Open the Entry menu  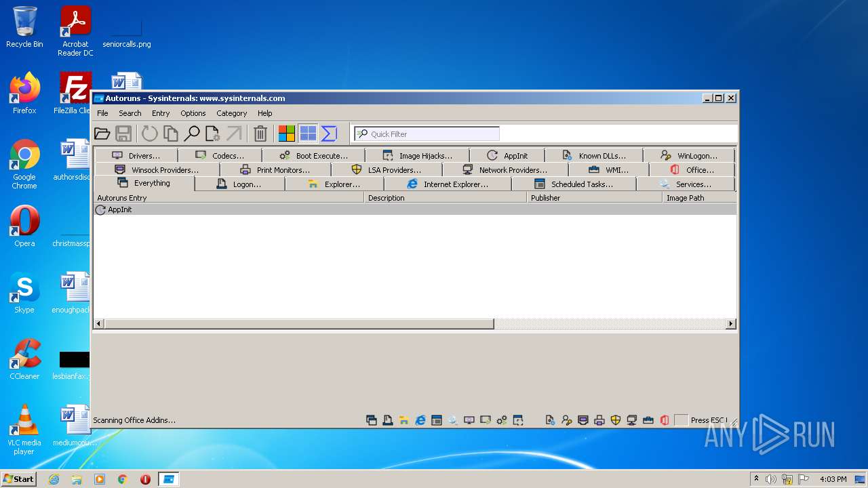pyautogui.click(x=161, y=113)
